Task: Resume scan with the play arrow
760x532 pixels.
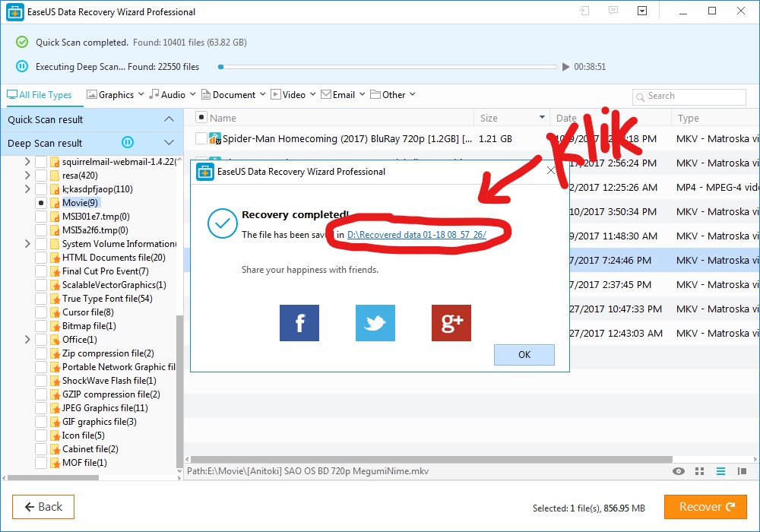Action: 565,67
